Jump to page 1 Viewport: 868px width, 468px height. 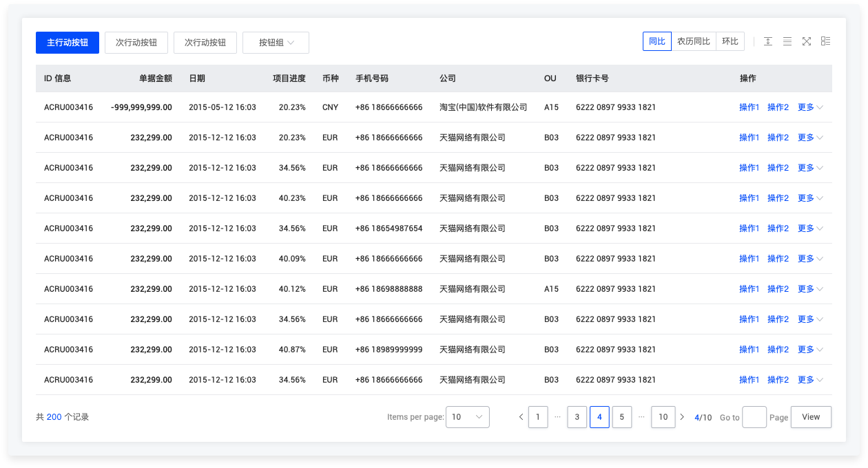tap(538, 417)
